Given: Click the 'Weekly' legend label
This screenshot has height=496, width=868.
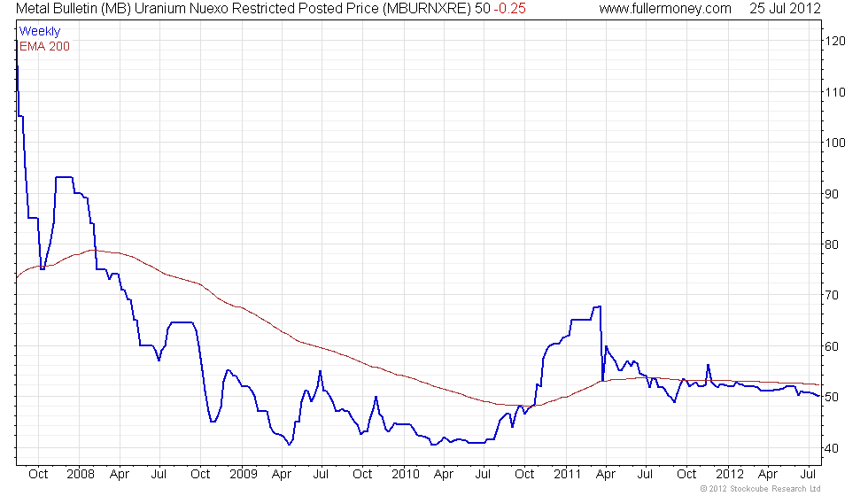Looking at the screenshot, I should (39, 32).
